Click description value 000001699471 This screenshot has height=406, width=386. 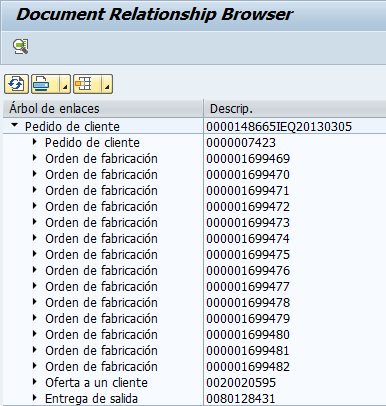tap(248, 191)
